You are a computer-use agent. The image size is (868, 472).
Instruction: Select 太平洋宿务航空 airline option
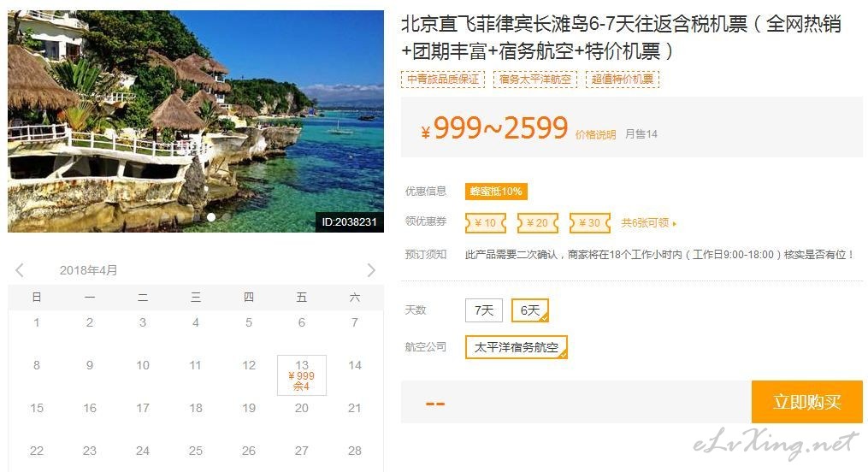click(516, 347)
